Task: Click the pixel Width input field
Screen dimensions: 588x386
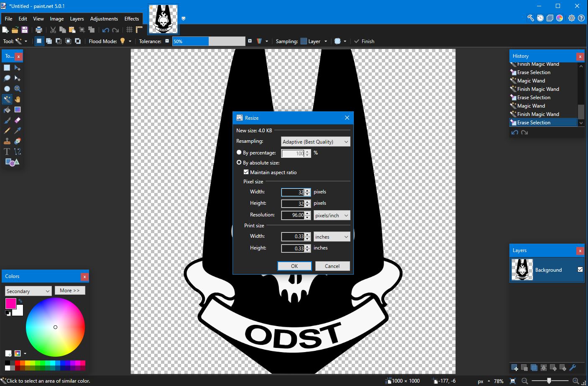Action: 293,192
